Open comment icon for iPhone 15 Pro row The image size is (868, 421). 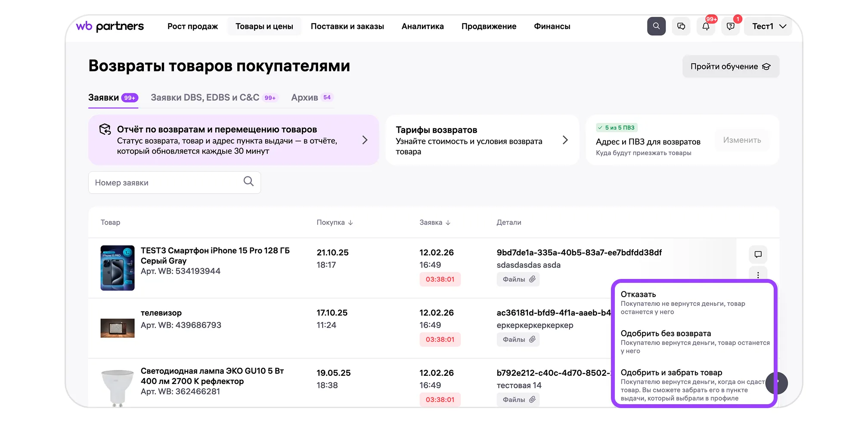tap(758, 254)
